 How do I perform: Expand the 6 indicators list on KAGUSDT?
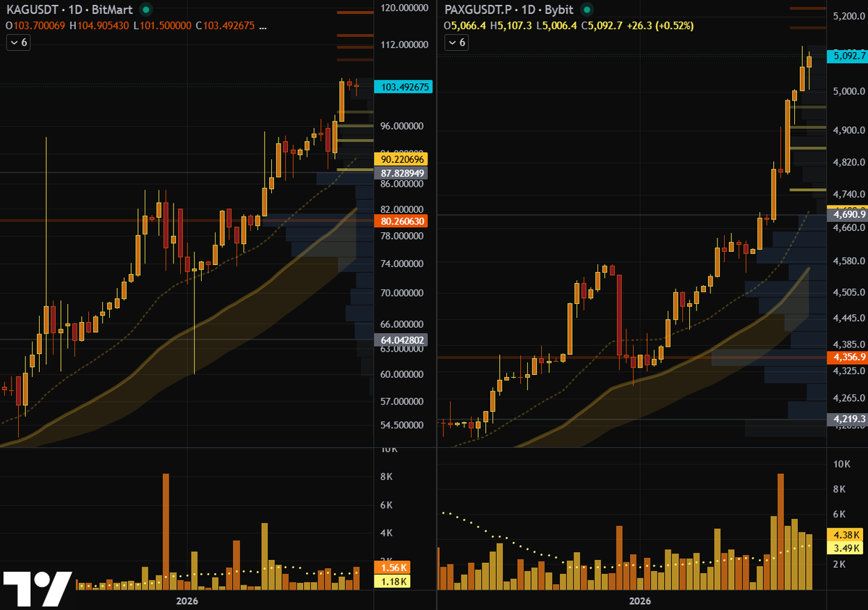point(22,42)
